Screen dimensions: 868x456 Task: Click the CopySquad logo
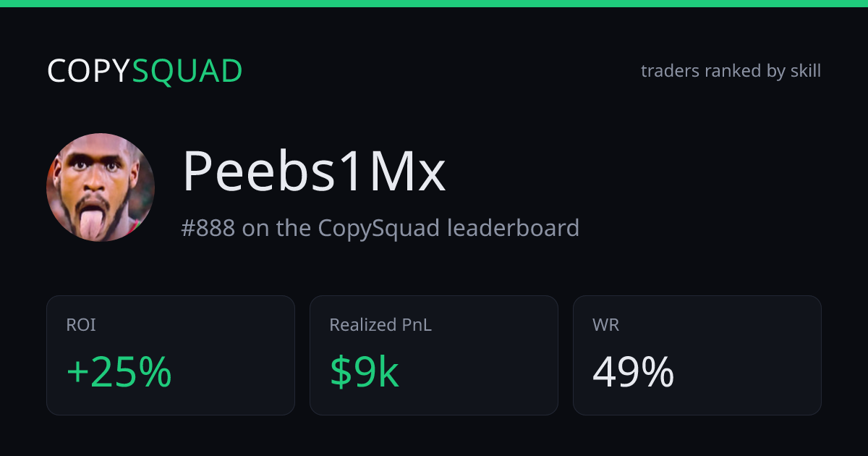coord(145,72)
